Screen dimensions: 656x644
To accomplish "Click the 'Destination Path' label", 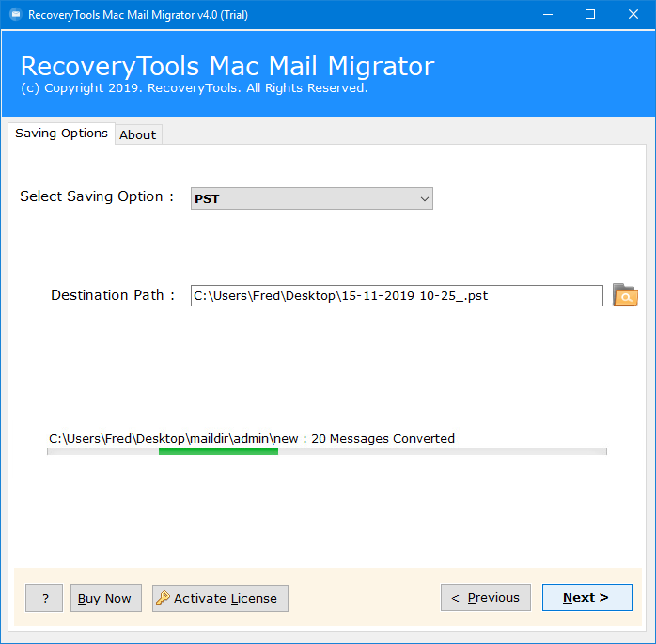I will [113, 295].
